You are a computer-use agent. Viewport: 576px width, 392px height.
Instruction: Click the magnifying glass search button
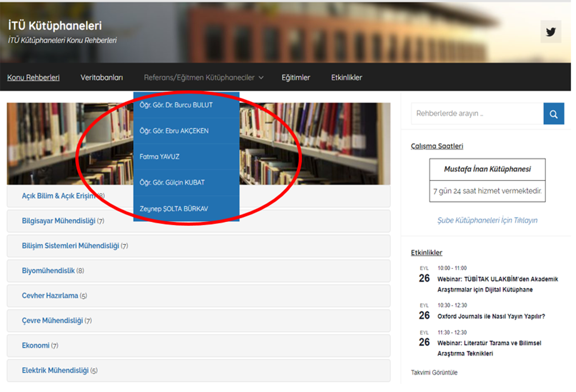554,114
